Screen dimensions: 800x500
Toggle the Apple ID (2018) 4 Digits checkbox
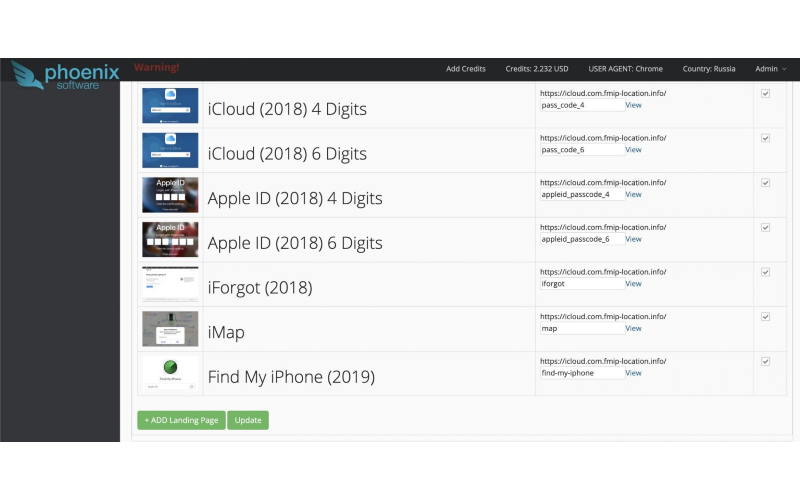point(765,183)
